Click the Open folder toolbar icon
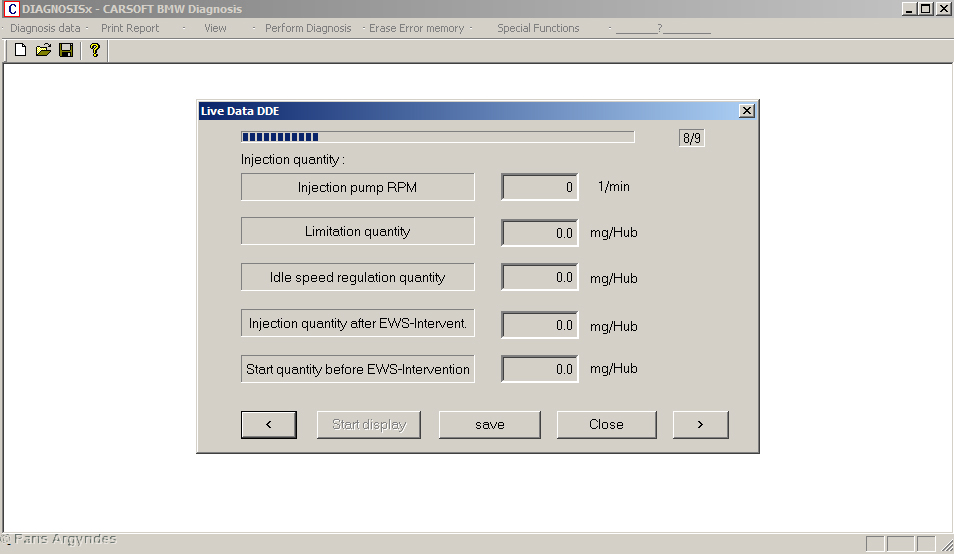This screenshot has height=554, width=954. [x=43, y=50]
